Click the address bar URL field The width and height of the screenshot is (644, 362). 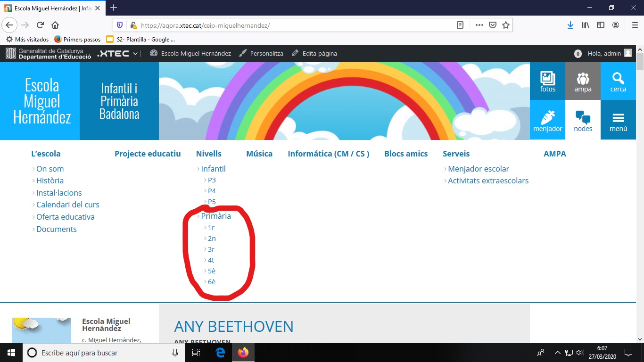292,25
